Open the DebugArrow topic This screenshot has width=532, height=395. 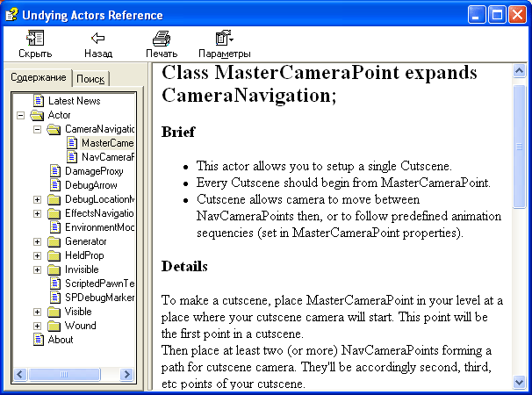point(91,185)
